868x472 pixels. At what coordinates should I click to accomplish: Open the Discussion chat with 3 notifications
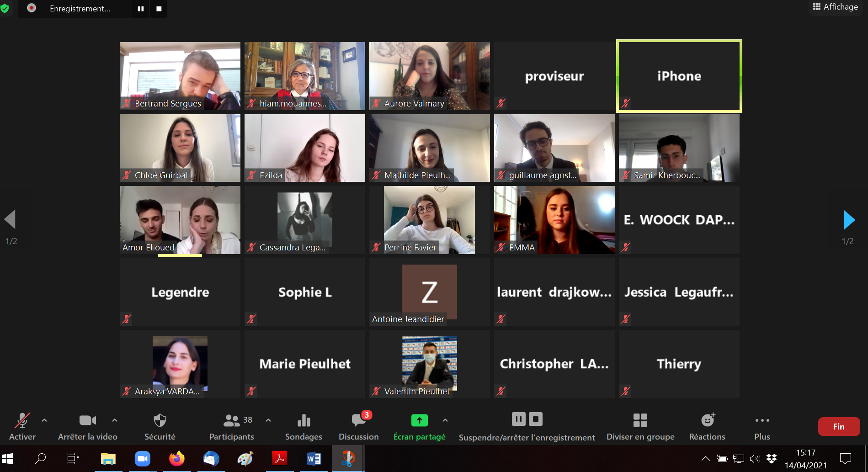click(359, 427)
